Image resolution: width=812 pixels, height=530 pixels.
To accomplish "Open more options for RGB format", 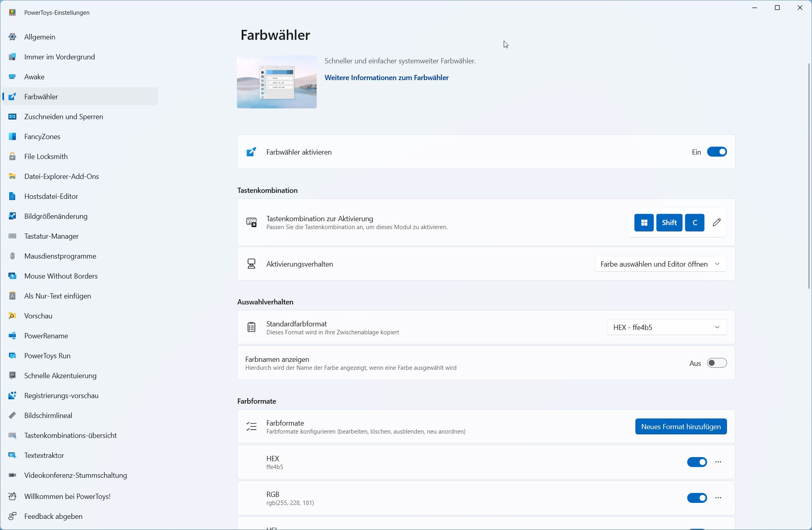I will tap(718, 498).
